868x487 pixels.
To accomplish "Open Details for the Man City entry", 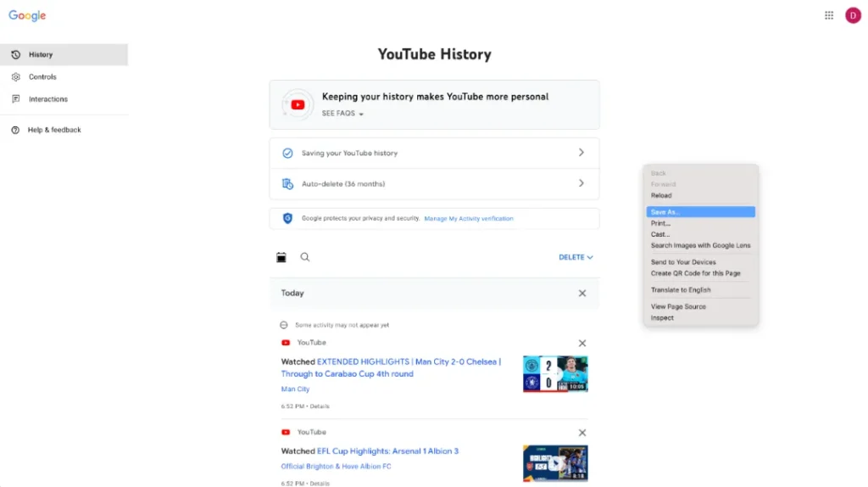I will click(x=320, y=406).
